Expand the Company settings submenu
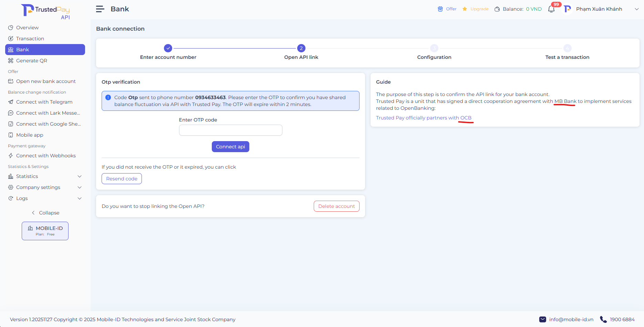644x327 pixels. (80, 187)
